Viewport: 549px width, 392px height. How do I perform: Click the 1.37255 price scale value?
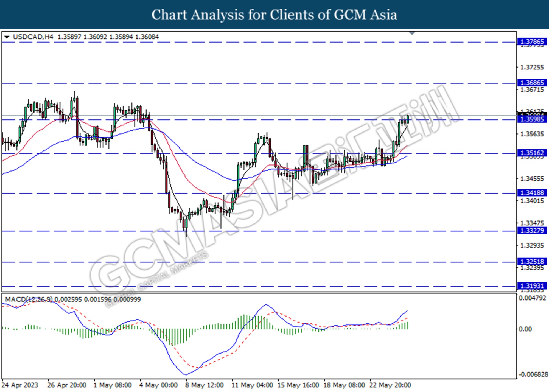tap(532, 67)
